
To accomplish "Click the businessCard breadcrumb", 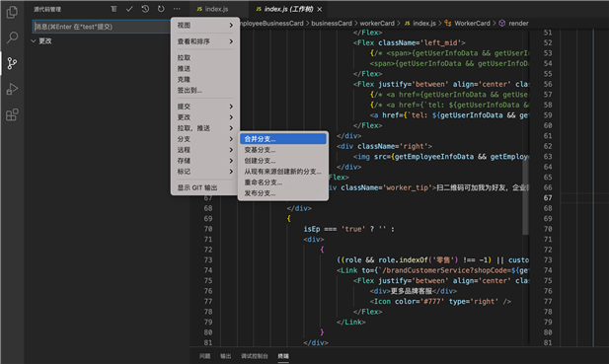I will [332, 24].
